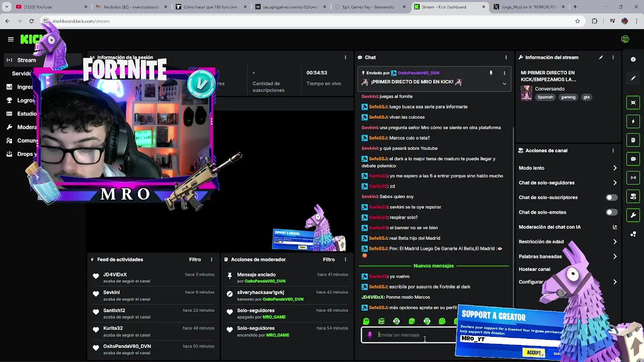The height and width of the screenshot is (362, 644).
Task: Click the Mensaje anclado moderator action row
Action: tap(287, 278)
